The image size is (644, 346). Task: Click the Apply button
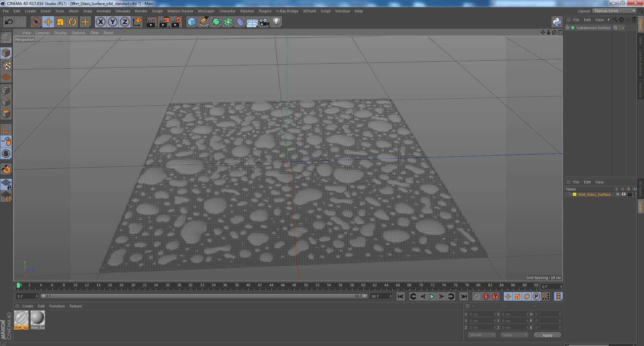click(547, 335)
